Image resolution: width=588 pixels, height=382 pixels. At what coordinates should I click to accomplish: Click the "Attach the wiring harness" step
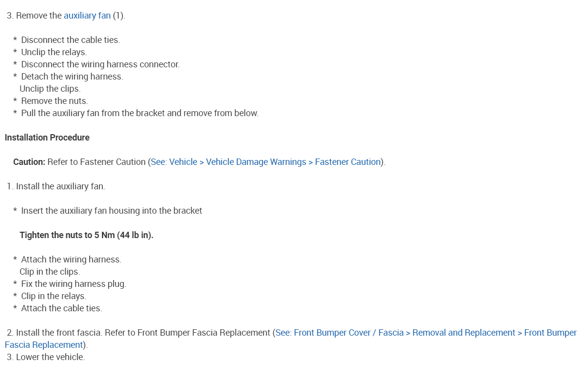tap(71, 260)
